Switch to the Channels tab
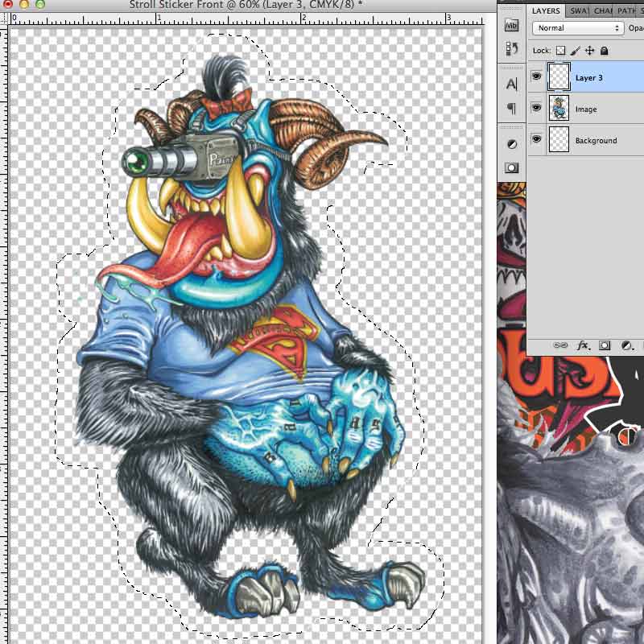Viewport: 644px width, 644px height. [x=602, y=11]
